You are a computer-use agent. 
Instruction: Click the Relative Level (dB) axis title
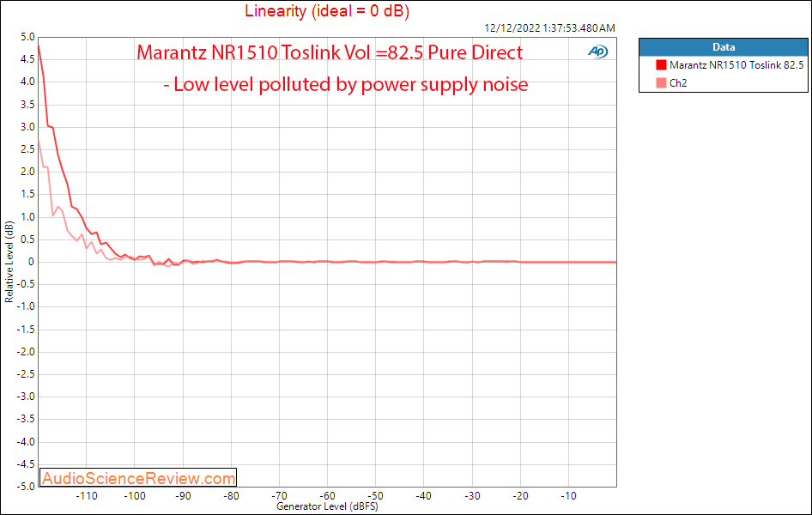tap(9, 262)
